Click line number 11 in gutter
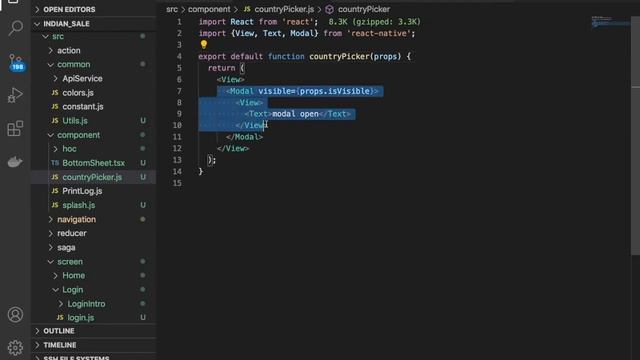This screenshot has height=360, width=640. coord(177,137)
